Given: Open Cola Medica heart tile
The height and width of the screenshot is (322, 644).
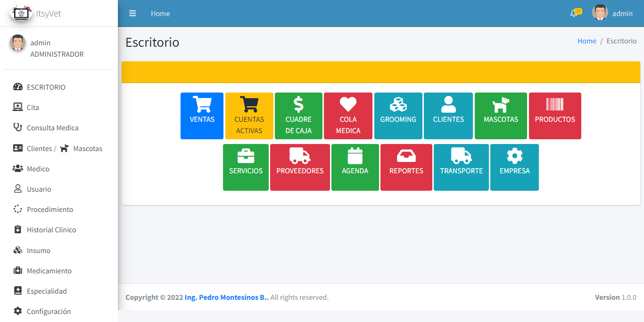Looking at the screenshot, I should click(x=348, y=115).
